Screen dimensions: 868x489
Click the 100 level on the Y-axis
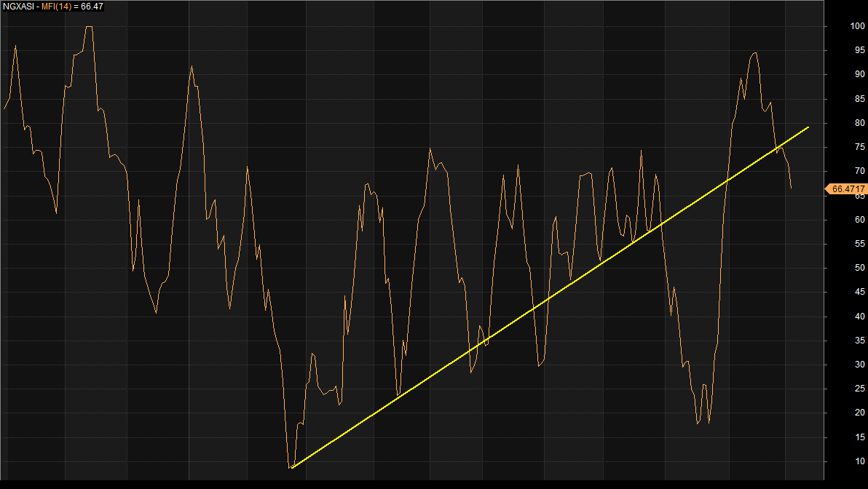[858, 26]
